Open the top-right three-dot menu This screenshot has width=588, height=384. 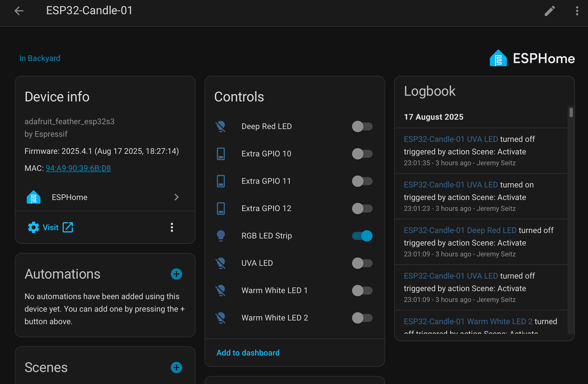(576, 11)
